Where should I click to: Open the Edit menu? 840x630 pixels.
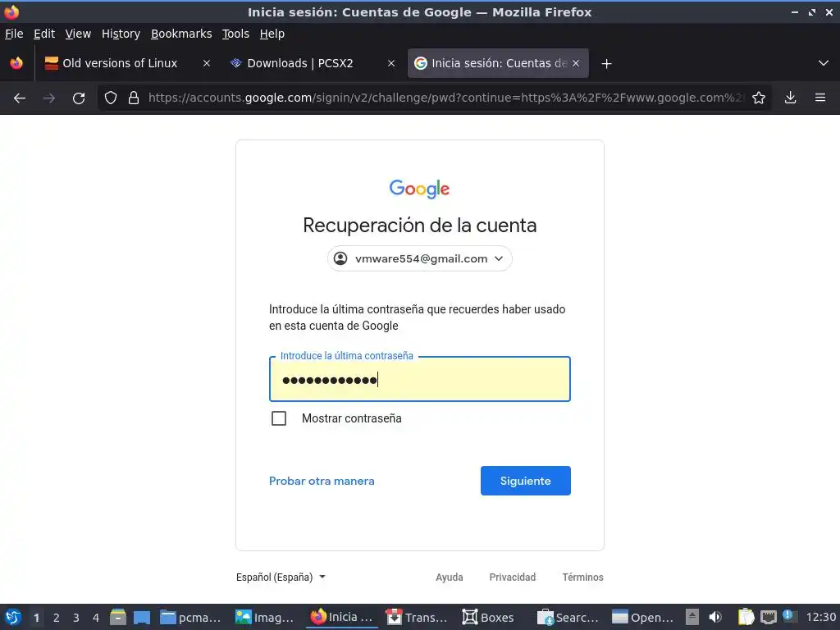[x=44, y=34]
